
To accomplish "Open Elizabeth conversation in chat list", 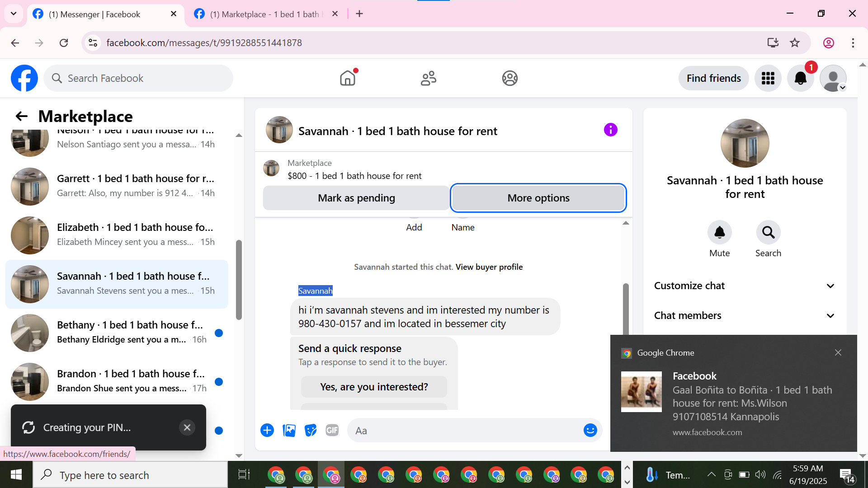I will (x=117, y=235).
